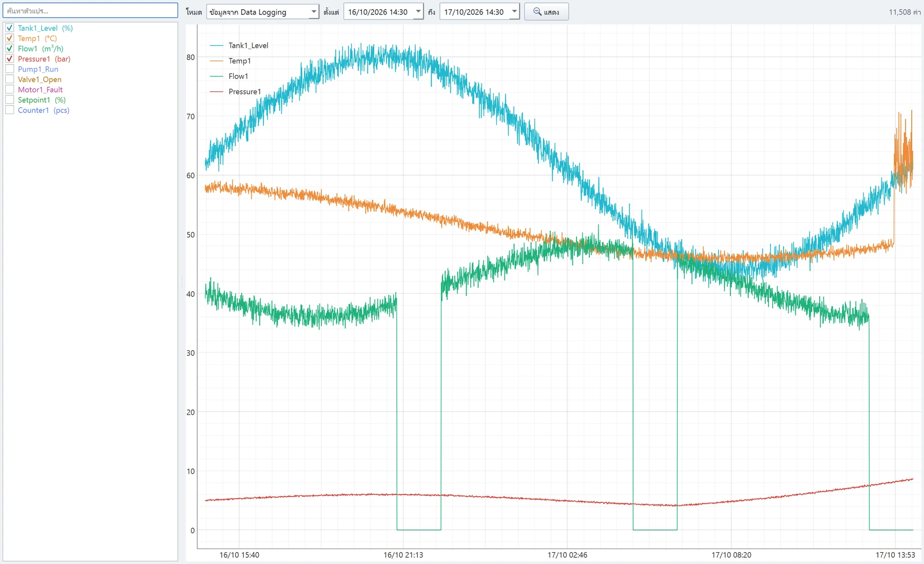924x564 pixels.
Task: Click the 16/10 21:13 time axis label
Action: tap(403, 555)
